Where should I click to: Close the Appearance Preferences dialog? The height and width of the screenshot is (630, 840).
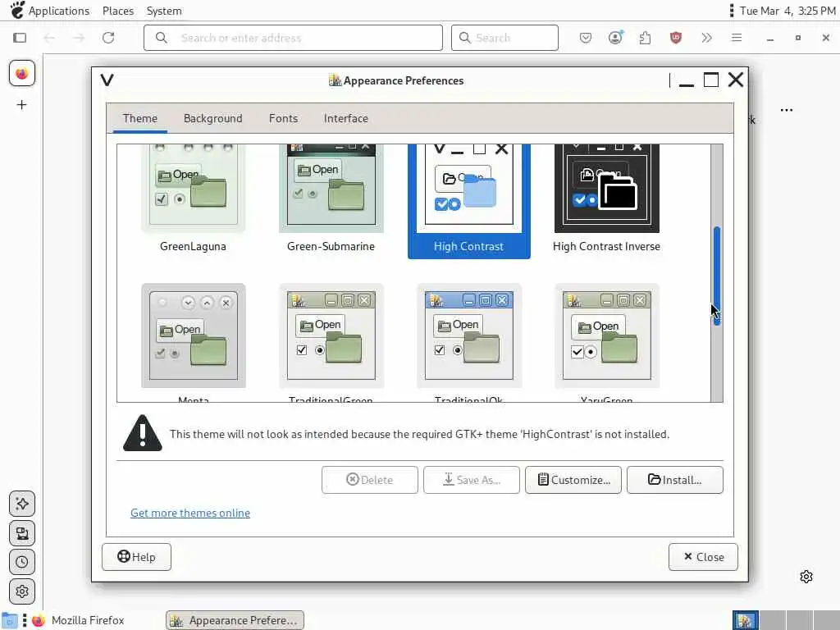click(703, 557)
